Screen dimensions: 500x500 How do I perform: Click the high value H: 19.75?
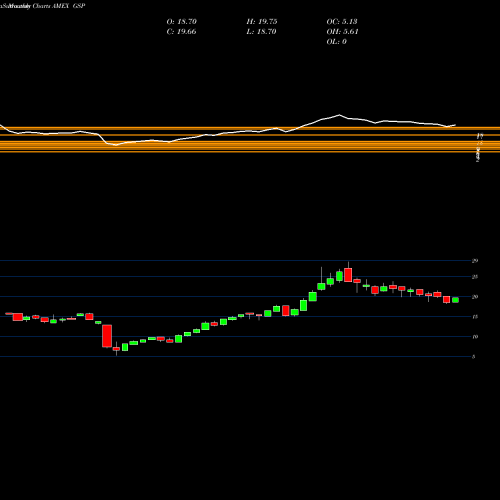262,22
